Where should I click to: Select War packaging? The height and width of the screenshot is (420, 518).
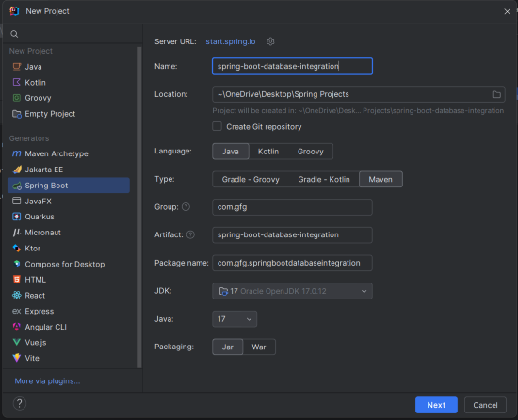(259, 347)
